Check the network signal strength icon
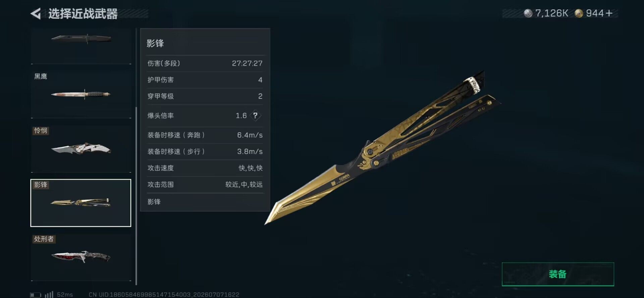 pyautogui.click(x=49, y=294)
